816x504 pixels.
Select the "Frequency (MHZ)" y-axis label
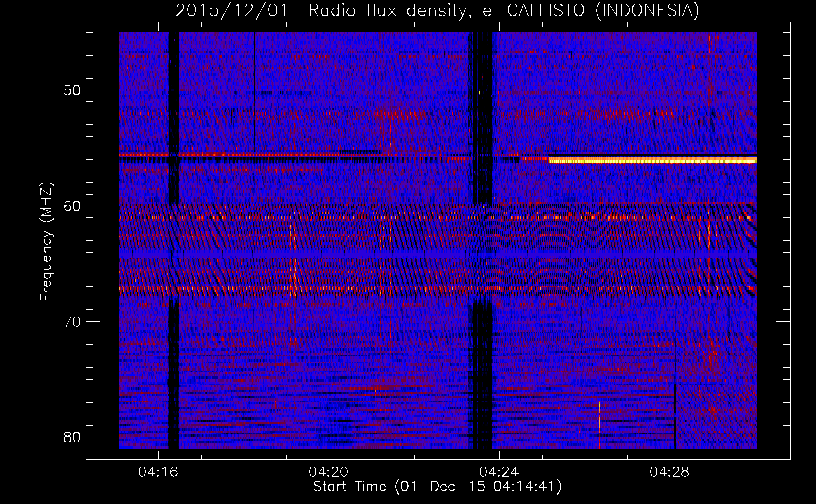point(46,241)
